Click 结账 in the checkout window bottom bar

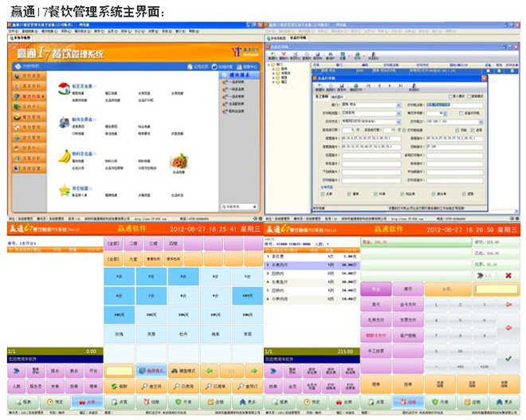tap(408, 402)
